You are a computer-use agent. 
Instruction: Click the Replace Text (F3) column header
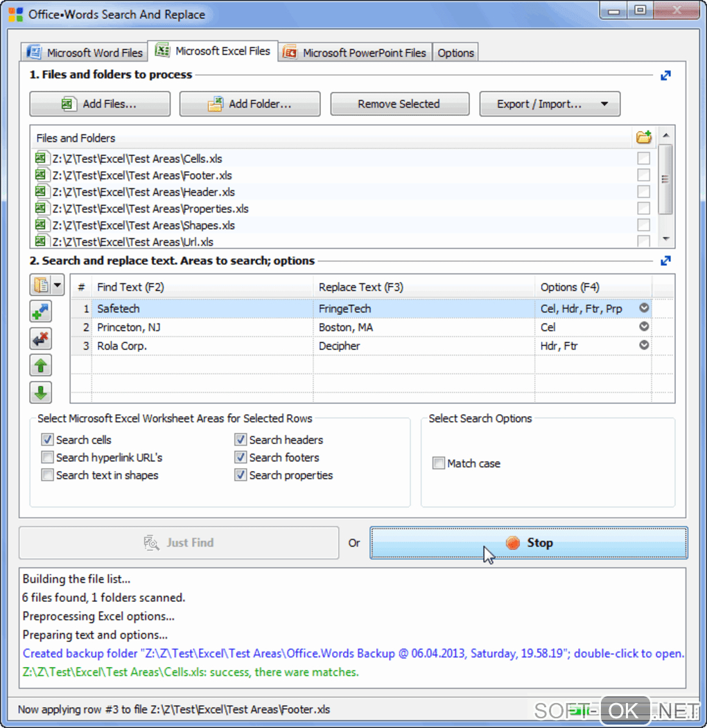[424, 287]
